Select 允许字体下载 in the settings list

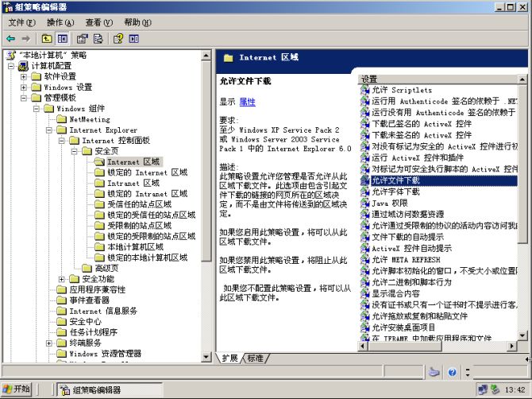pyautogui.click(x=395, y=192)
